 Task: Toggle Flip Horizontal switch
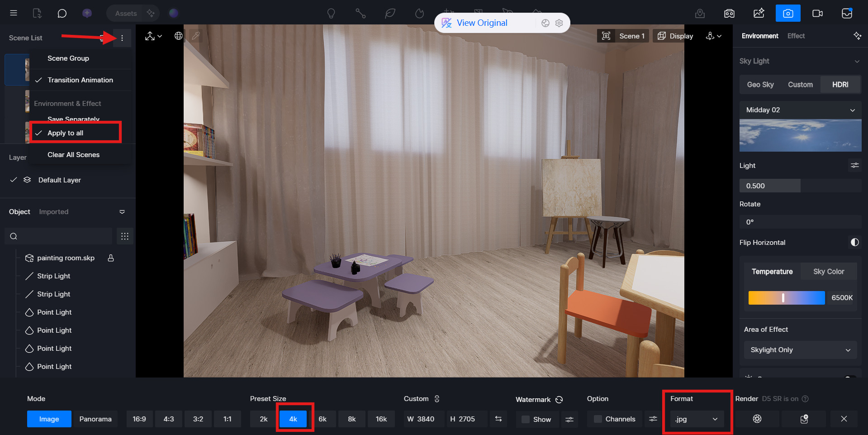tap(854, 243)
